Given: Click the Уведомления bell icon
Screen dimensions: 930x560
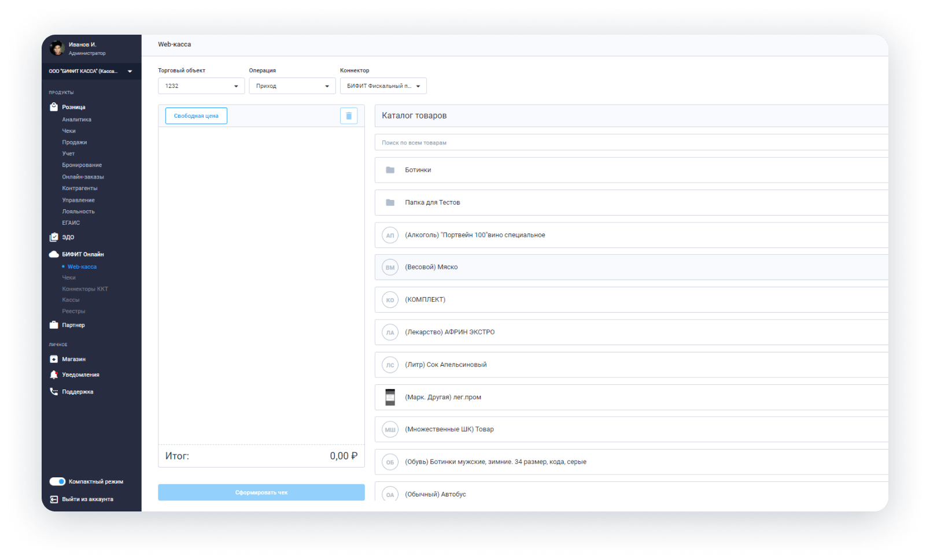Looking at the screenshot, I should pos(54,374).
